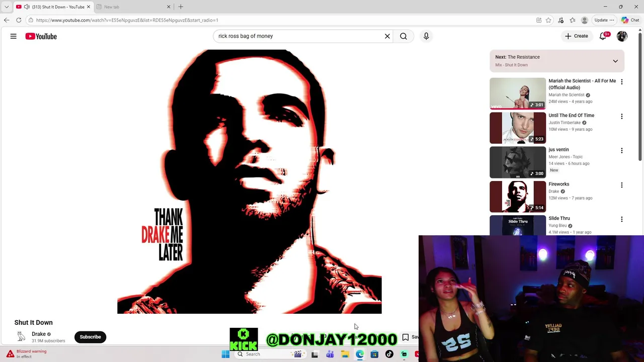Subscribe to Drake's channel

pos(91,337)
